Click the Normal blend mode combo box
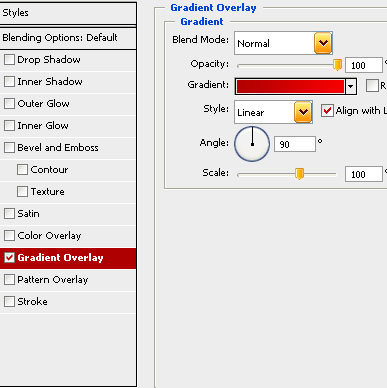This screenshot has width=387, height=388. [x=283, y=43]
